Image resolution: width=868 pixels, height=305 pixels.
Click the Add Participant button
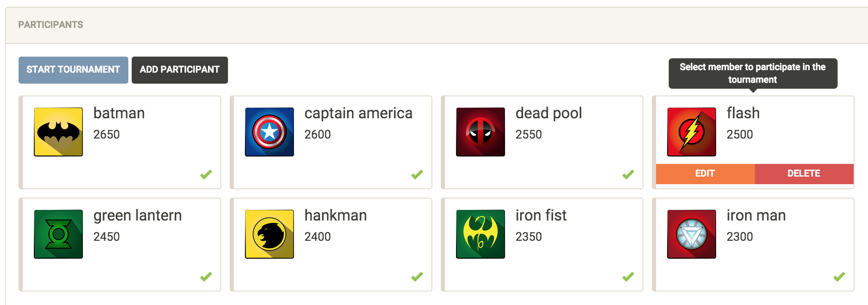point(179,70)
